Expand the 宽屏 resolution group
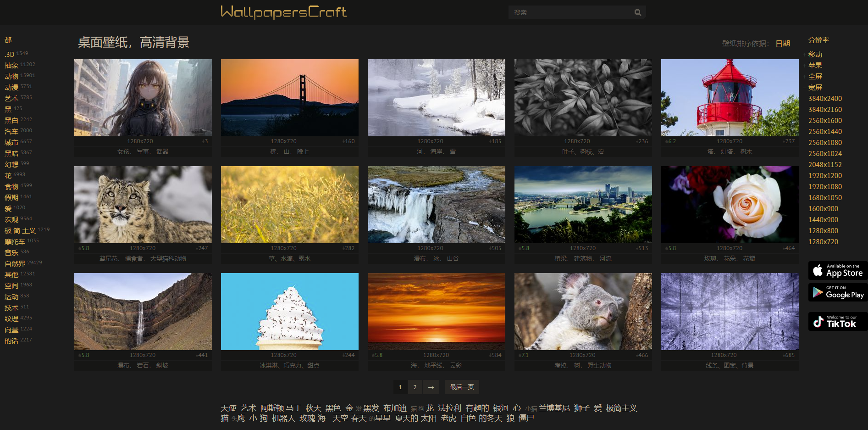 tap(816, 88)
